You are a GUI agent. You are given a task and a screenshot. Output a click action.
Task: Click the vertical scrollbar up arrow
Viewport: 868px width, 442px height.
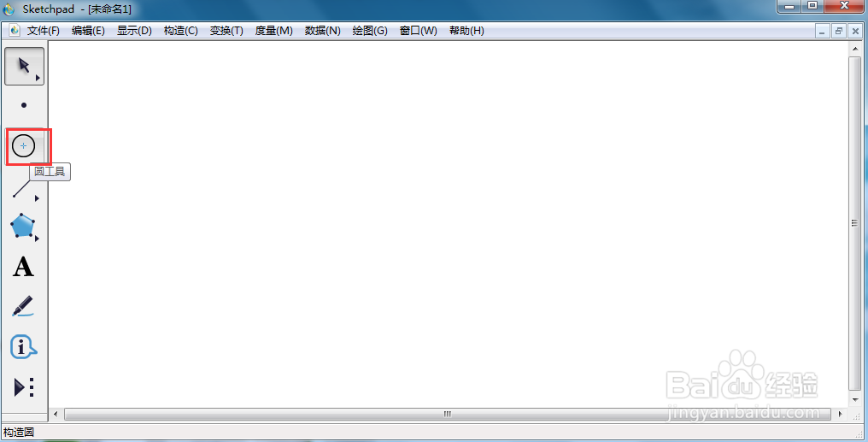855,49
